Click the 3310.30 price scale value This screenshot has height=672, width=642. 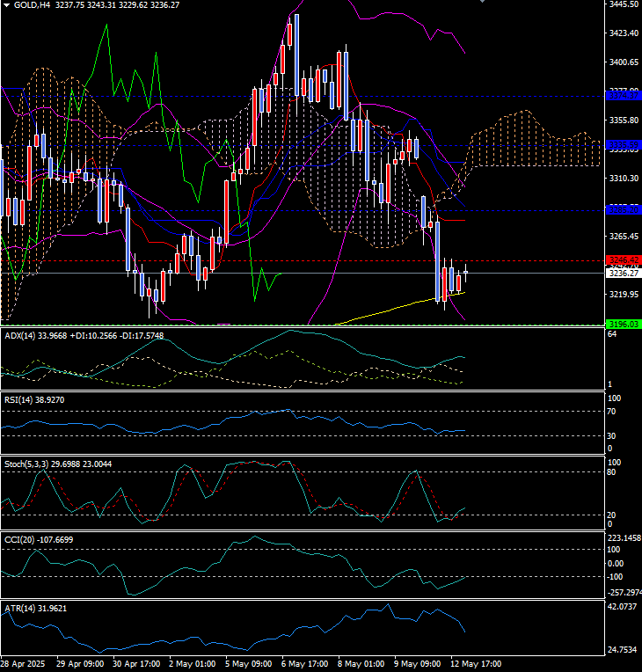coord(624,178)
